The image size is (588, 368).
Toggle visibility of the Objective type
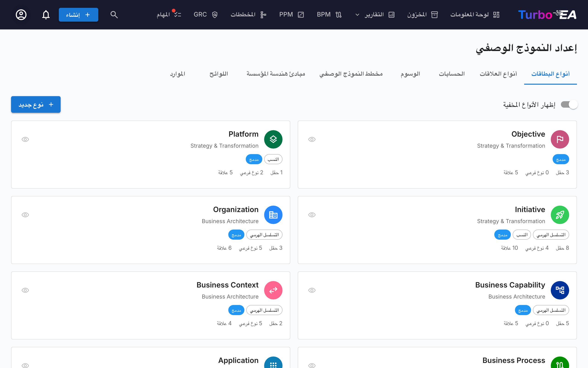point(312,139)
